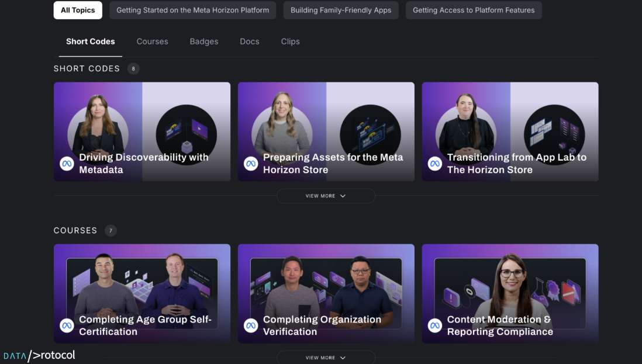Click the Data Protocol logo
Viewport: 642px width, 364px height.
[39, 355]
